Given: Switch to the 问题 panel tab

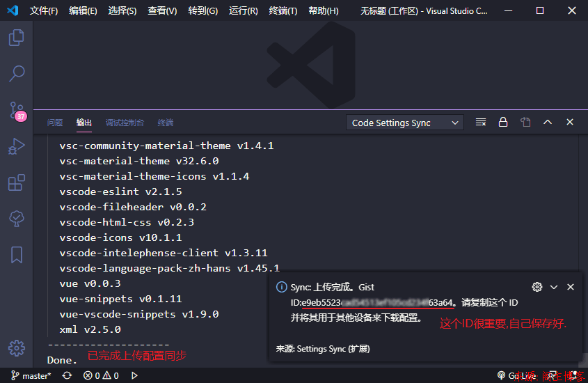Looking at the screenshot, I should [55, 123].
